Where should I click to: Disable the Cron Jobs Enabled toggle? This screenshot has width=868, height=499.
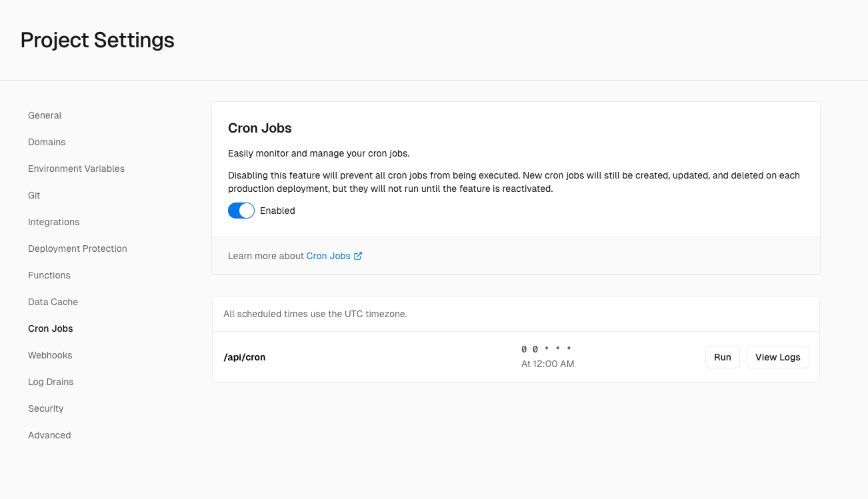click(x=241, y=211)
